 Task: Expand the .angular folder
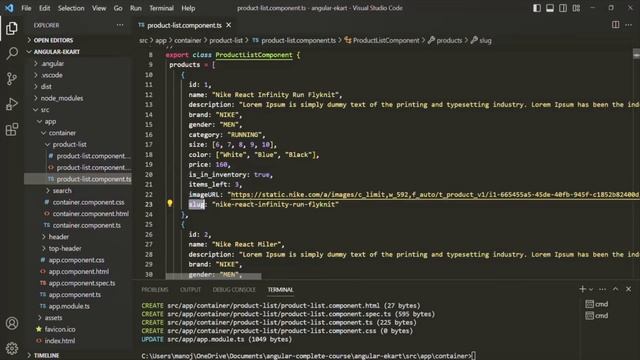(x=53, y=63)
